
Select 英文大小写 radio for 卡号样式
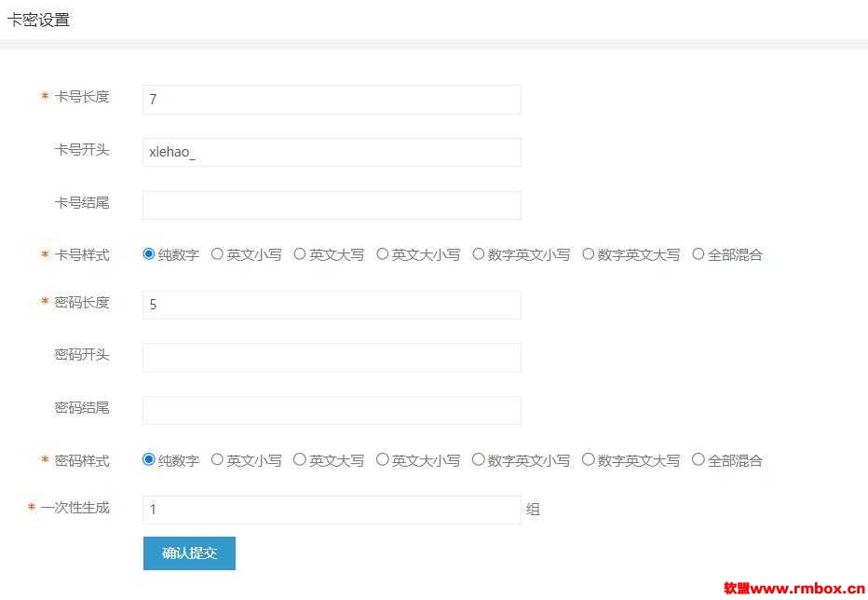coord(382,253)
